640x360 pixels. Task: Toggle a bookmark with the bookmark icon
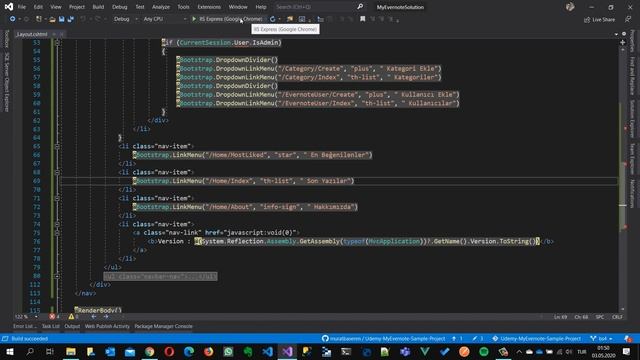tap(362, 19)
